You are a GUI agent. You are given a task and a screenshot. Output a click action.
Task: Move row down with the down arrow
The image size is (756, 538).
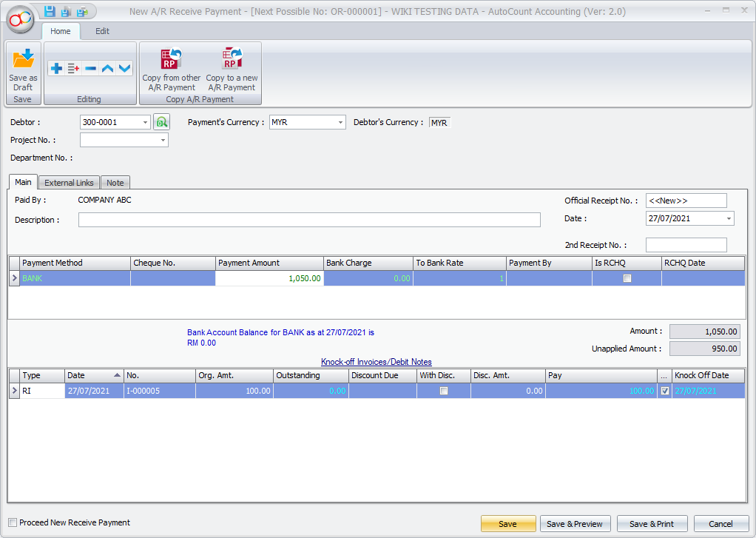point(124,69)
